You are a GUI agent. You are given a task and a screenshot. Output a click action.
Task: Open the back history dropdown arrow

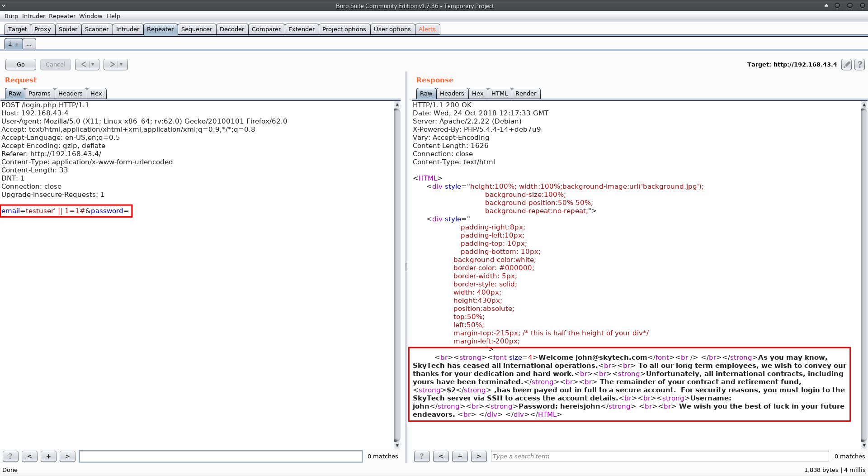click(93, 64)
